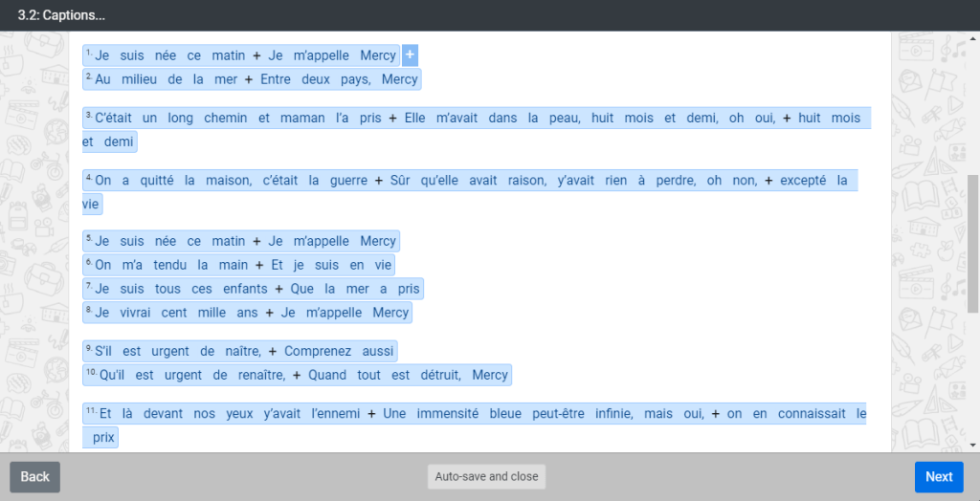Click the plus before "Je m'appelle" in caption 8
This screenshot has width=980, height=501.
[x=256, y=313]
